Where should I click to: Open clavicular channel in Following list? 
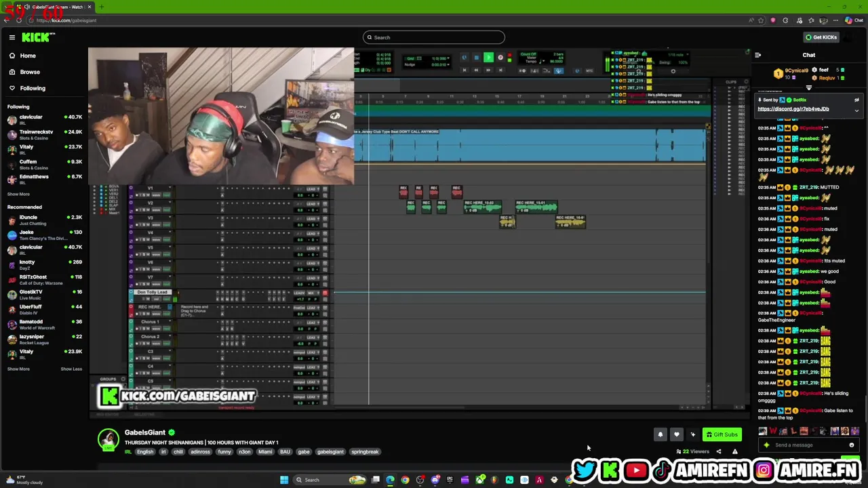pos(45,120)
